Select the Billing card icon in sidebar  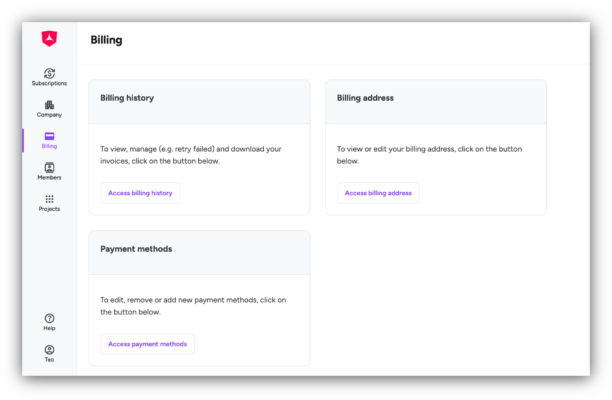click(49, 136)
